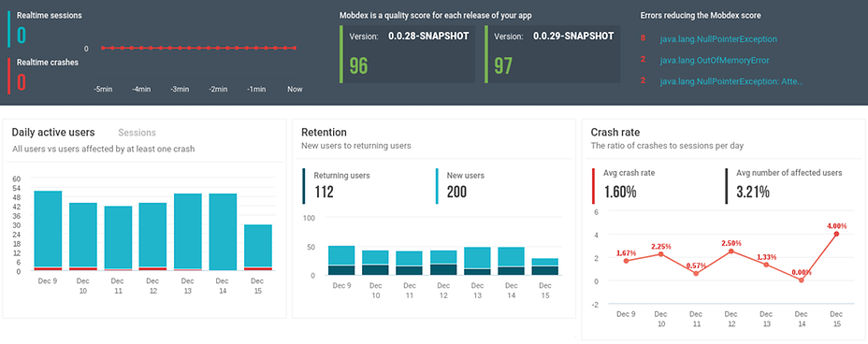
Task: Click the Retention panel title
Action: tap(324, 133)
